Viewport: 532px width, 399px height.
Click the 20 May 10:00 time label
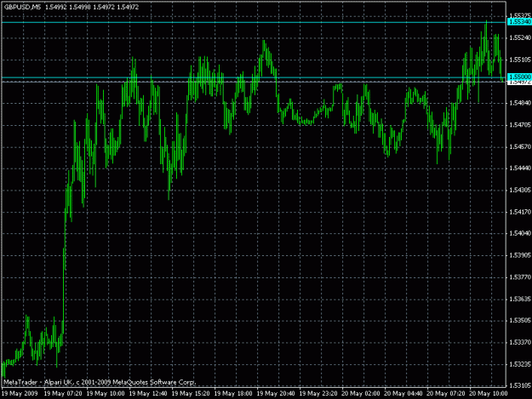pos(489,394)
